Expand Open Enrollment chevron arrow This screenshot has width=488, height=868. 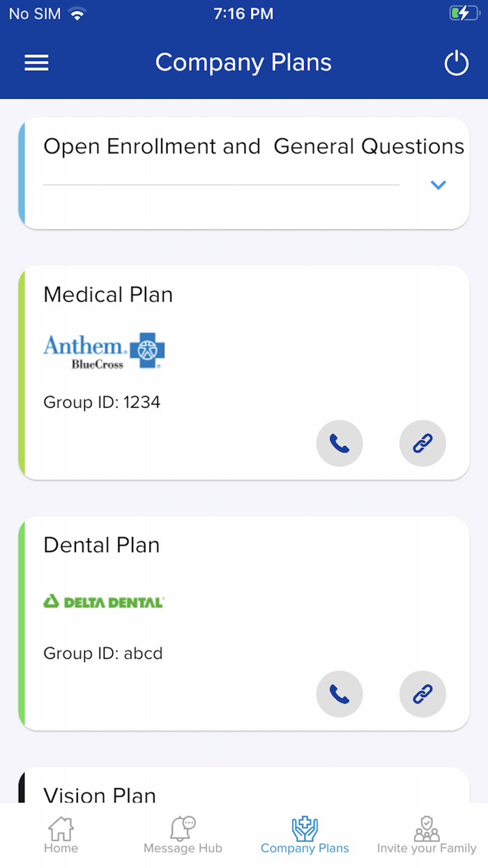[438, 185]
